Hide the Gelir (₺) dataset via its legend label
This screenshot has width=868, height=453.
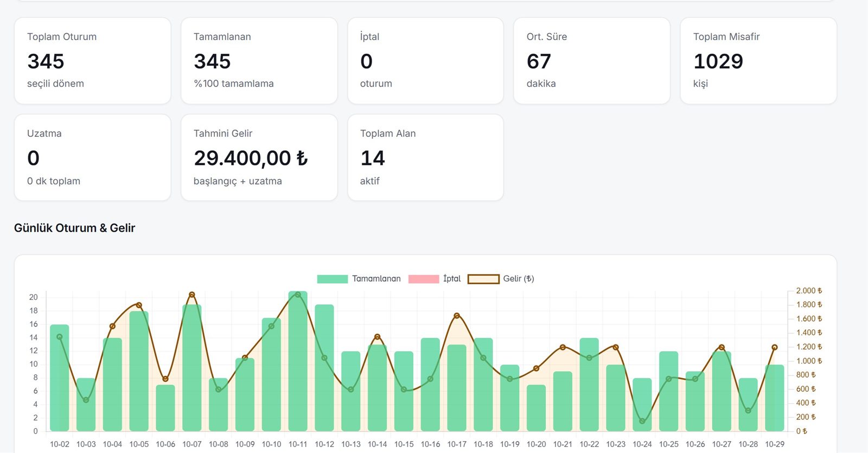(519, 279)
